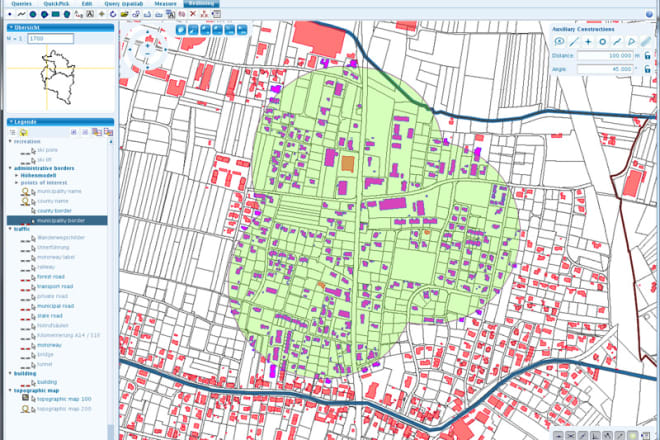
Task: Collapse the building group
Action: [10, 373]
